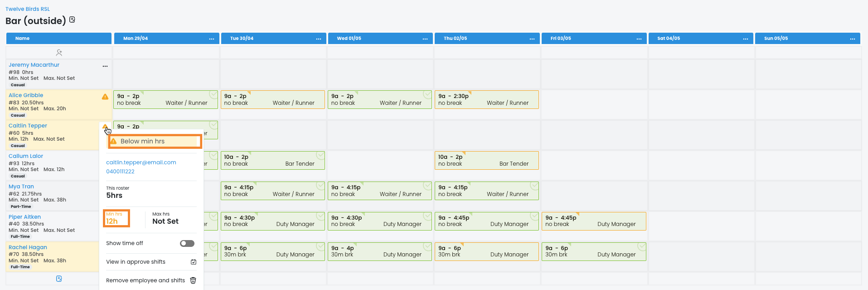Toggle the Show time off switch
The width and height of the screenshot is (868, 290).
point(187,243)
